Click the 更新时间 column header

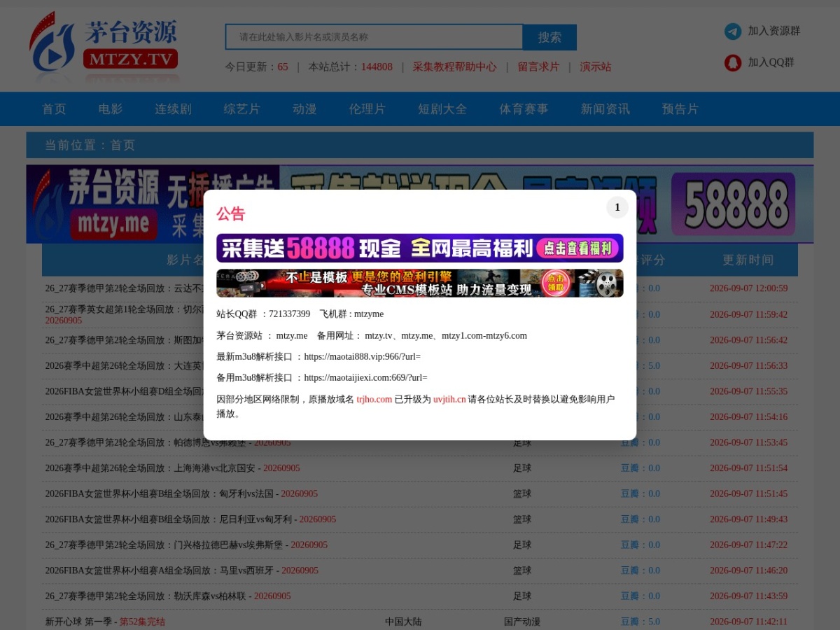pyautogui.click(x=748, y=260)
